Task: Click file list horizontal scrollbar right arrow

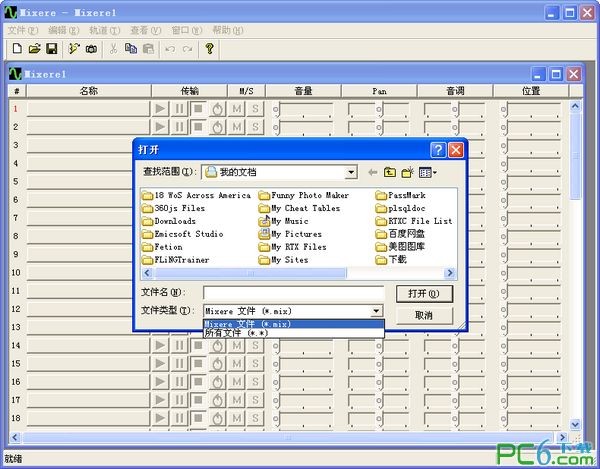Action: click(x=450, y=273)
